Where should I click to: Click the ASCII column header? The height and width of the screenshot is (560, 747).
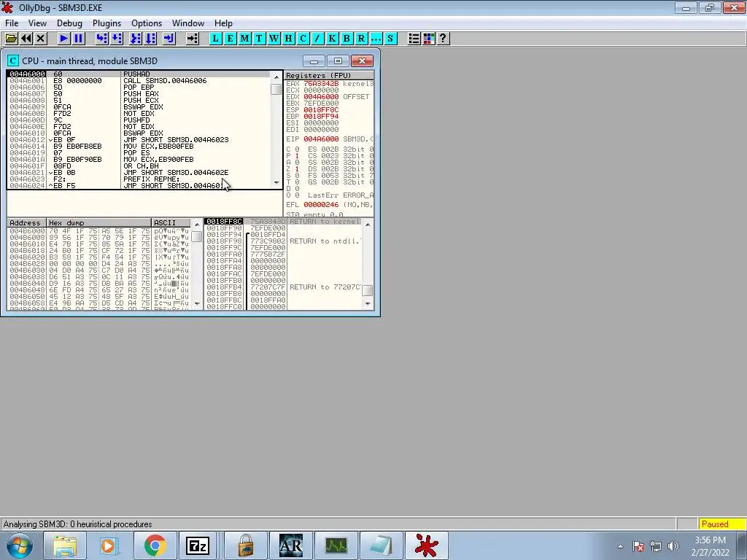(171, 222)
